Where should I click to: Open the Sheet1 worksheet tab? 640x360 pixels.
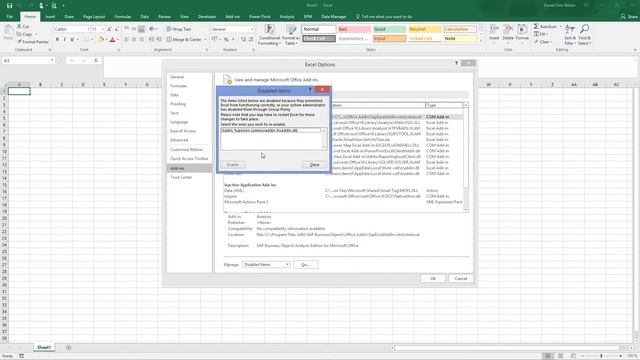pos(44,347)
